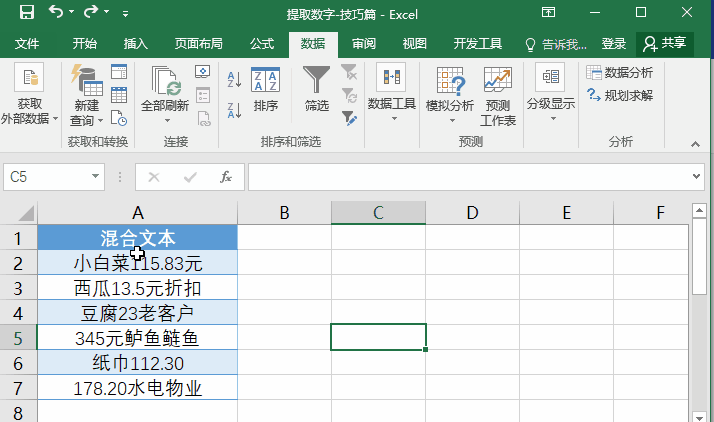Select cell containing 小白菜115.83元
The image size is (714, 422).
138,263
